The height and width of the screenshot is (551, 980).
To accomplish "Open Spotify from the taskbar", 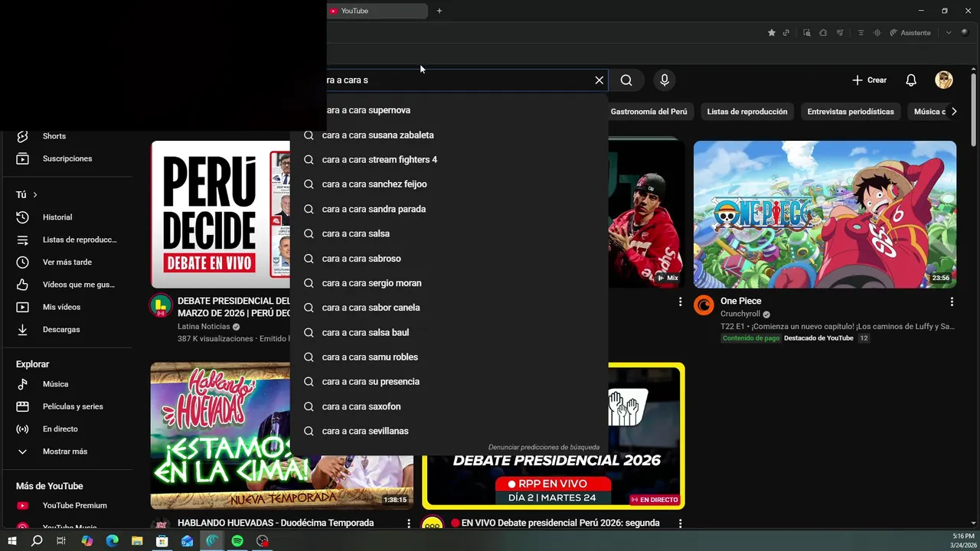I will click(x=237, y=541).
